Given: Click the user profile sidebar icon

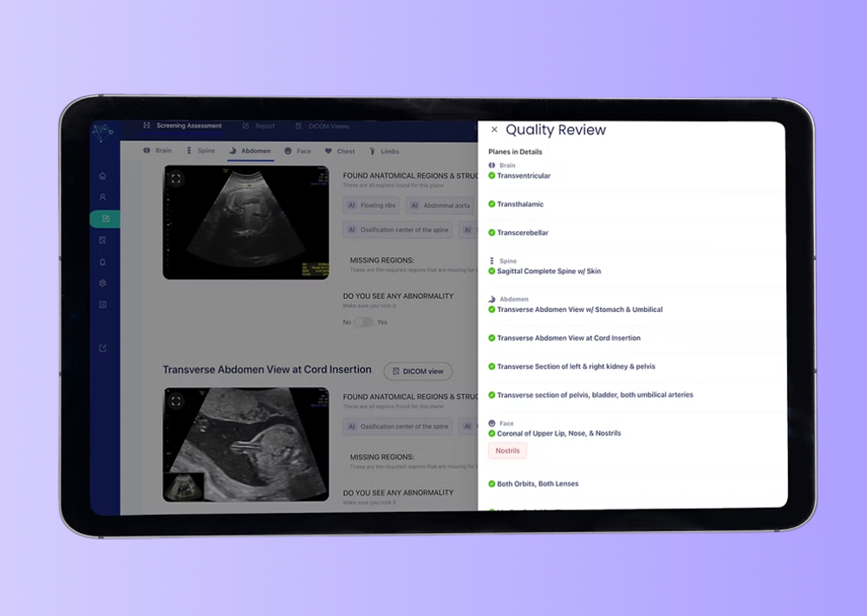Looking at the screenshot, I should (102, 198).
